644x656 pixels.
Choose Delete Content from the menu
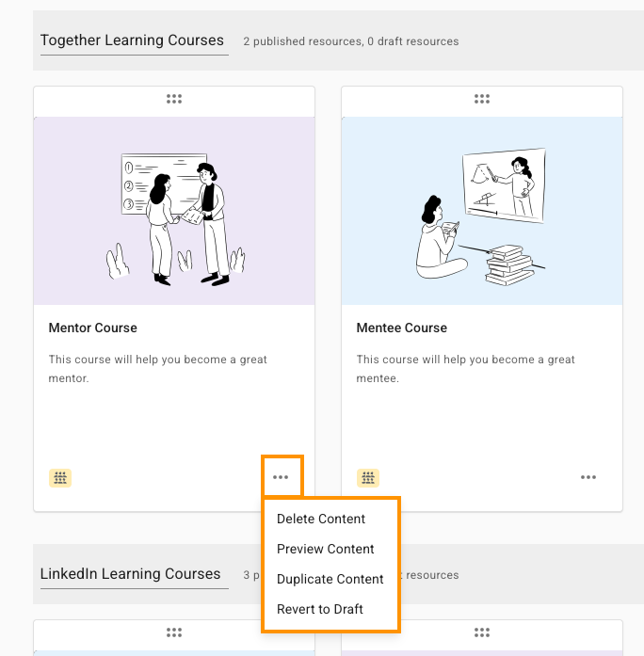(321, 519)
